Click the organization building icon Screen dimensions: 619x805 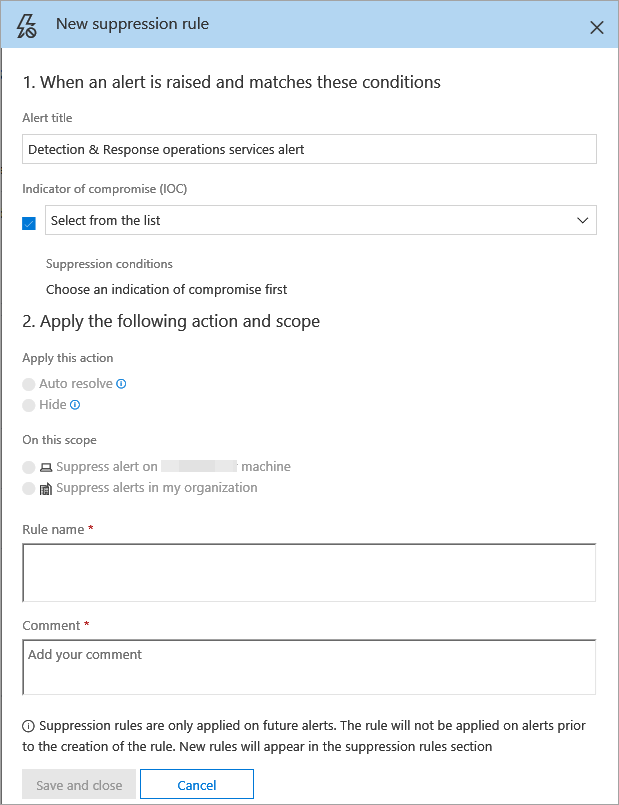point(46,489)
